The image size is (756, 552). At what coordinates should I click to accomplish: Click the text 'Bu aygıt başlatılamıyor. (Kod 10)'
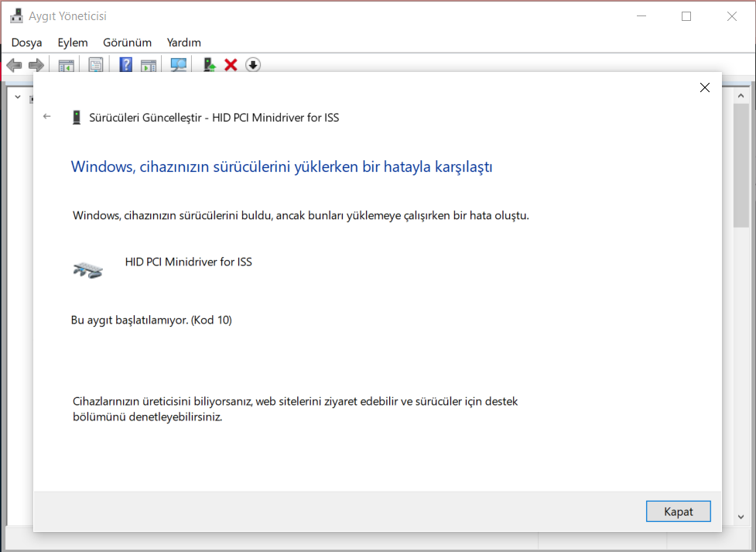[152, 320]
